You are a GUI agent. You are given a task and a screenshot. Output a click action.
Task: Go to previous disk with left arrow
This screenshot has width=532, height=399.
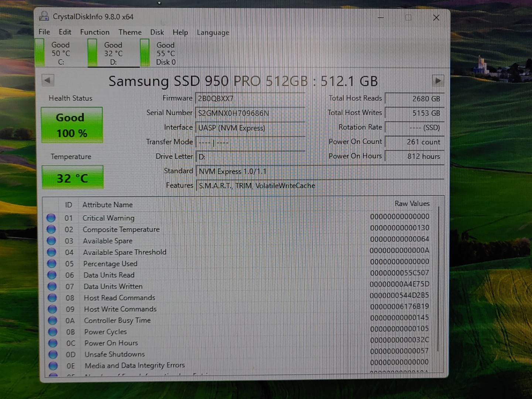click(x=48, y=80)
